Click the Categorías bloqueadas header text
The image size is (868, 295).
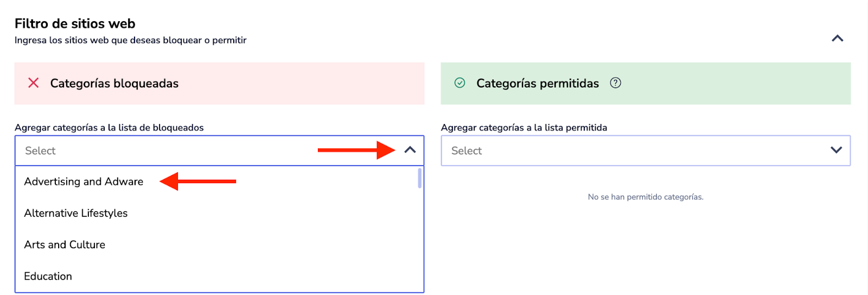[x=114, y=83]
